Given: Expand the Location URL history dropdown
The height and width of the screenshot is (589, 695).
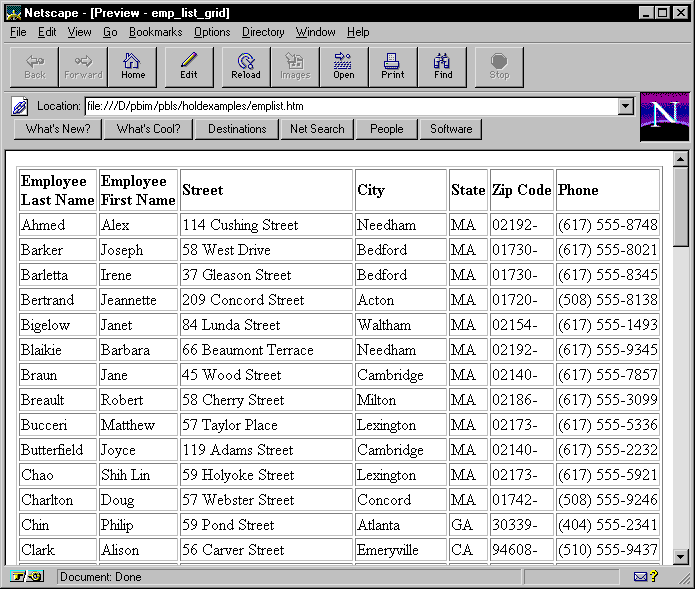Looking at the screenshot, I should click(x=625, y=106).
